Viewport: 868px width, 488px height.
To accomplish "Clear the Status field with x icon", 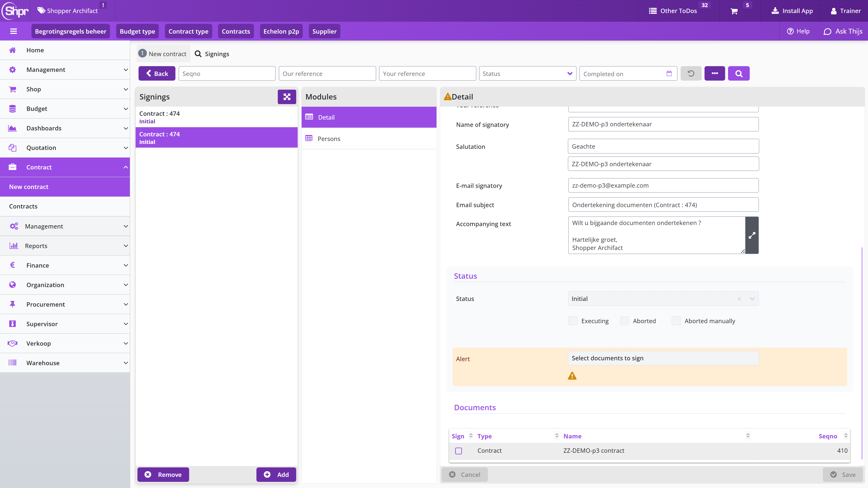I will click(739, 299).
